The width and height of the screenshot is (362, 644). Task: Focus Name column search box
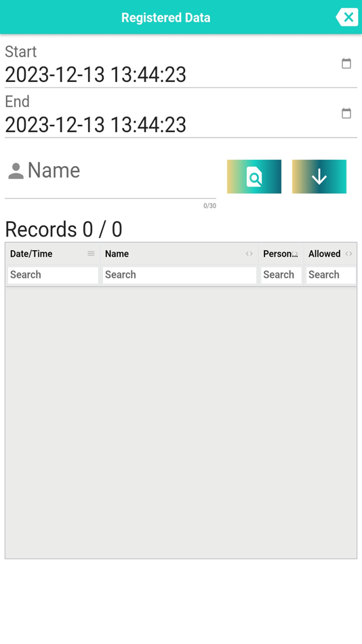pos(179,275)
